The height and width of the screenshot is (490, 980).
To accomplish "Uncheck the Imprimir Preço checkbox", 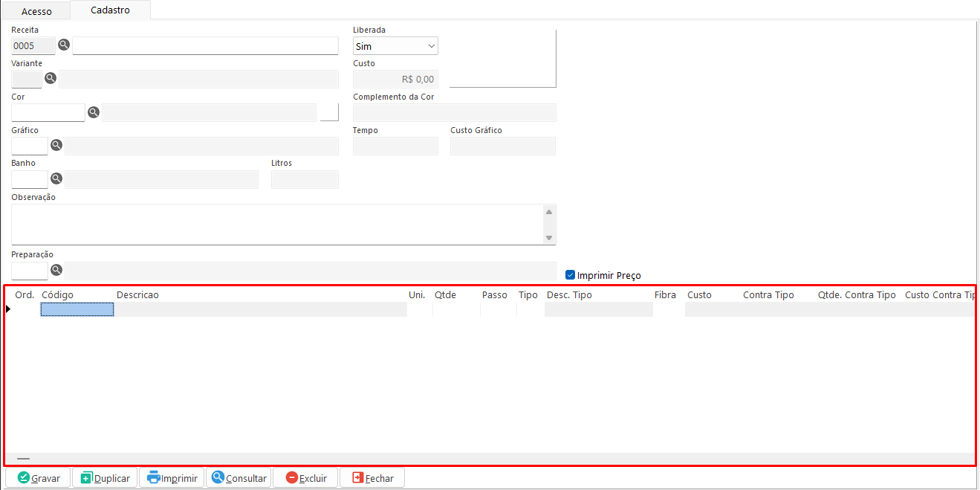I will coord(571,275).
